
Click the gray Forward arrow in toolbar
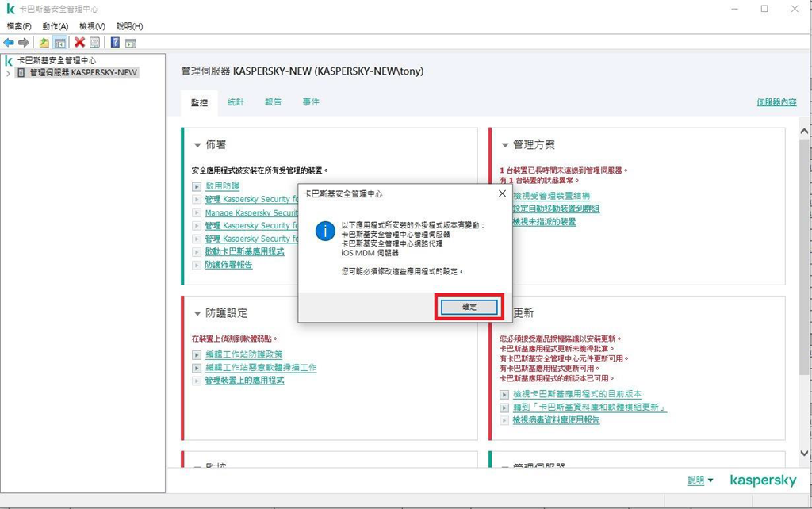click(x=24, y=43)
